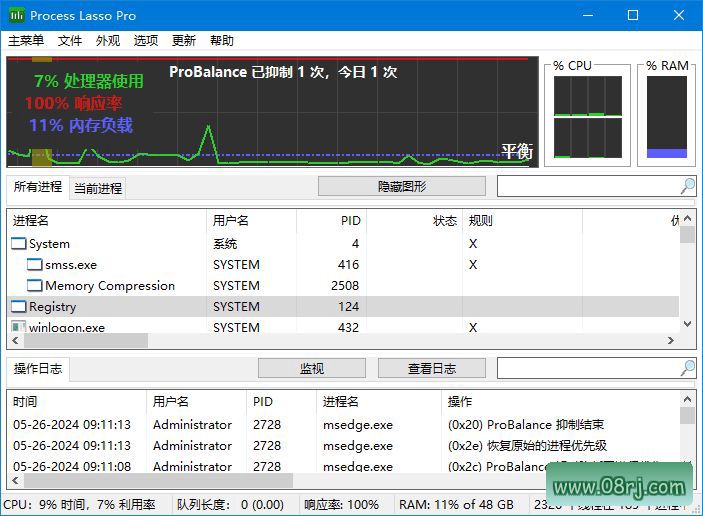The image size is (703, 516).
Task: Select the Memory Compression row
Action: [343, 286]
